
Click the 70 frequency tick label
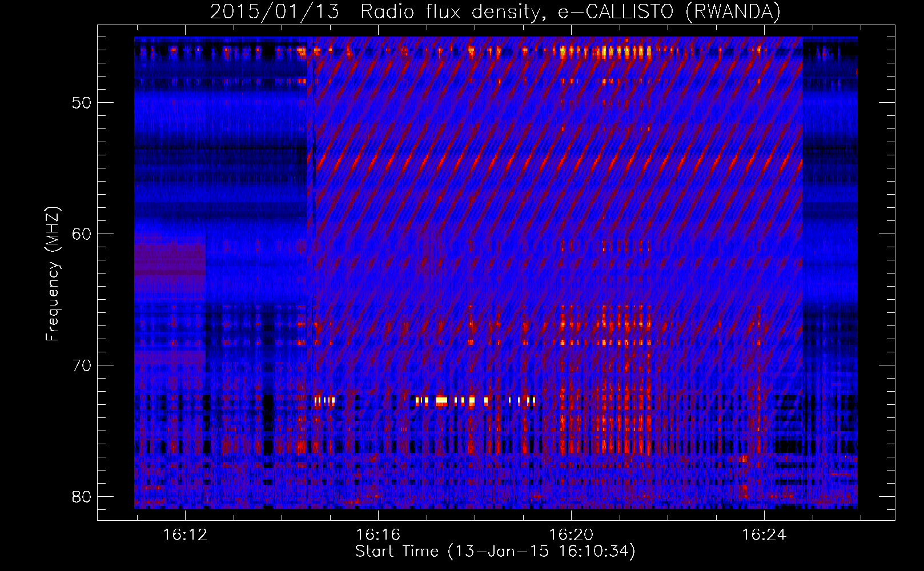coord(82,365)
